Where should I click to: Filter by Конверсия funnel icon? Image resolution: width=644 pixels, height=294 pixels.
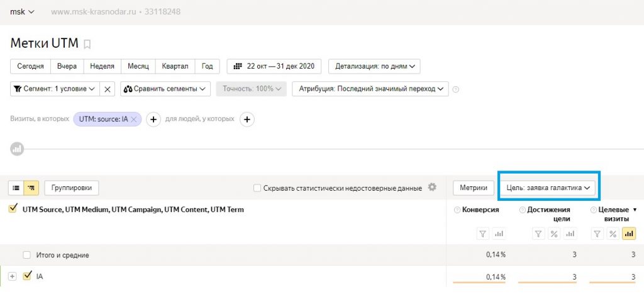click(482, 234)
